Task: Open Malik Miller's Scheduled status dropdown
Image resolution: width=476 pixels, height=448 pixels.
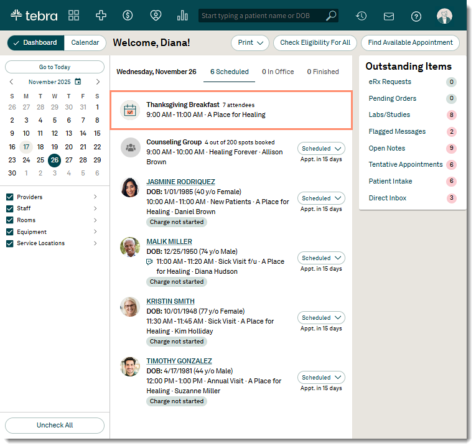Action: 321,258
